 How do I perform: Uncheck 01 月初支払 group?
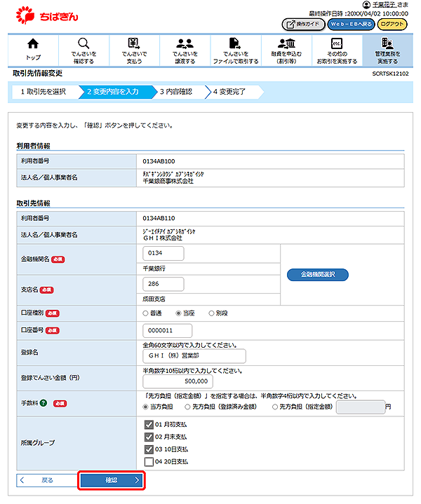(x=149, y=425)
